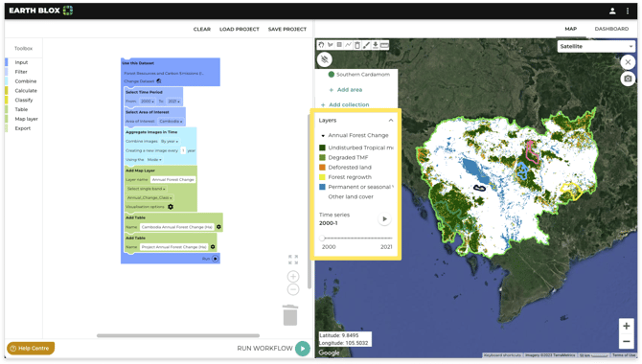
Task: Collapse the Layers panel chevron
Action: [391, 121]
